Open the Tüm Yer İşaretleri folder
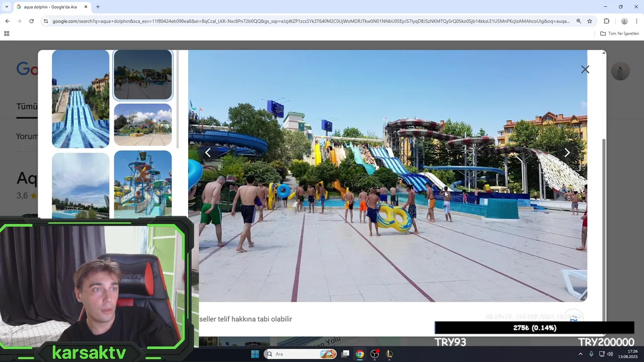The width and height of the screenshot is (644, 362). coord(619,34)
